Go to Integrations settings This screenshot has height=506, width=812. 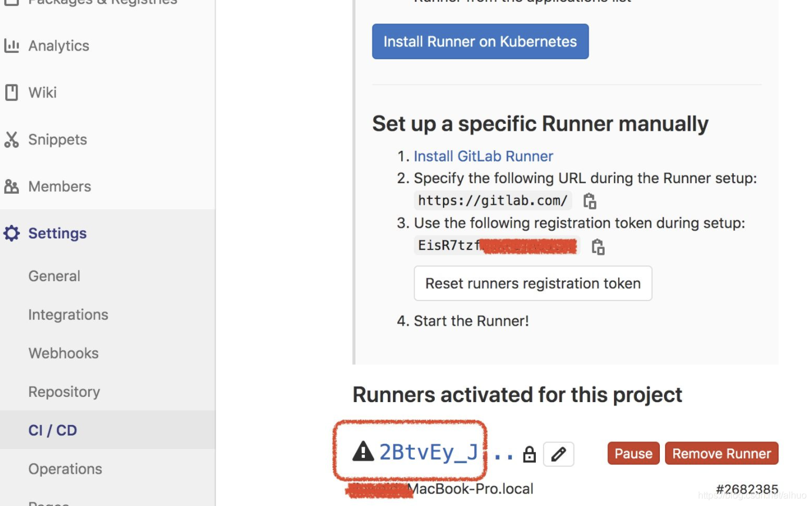[x=68, y=315]
